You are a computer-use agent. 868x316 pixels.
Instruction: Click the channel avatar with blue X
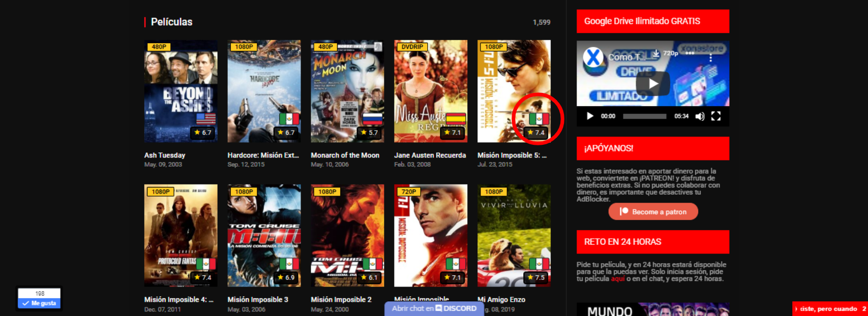[x=593, y=57]
